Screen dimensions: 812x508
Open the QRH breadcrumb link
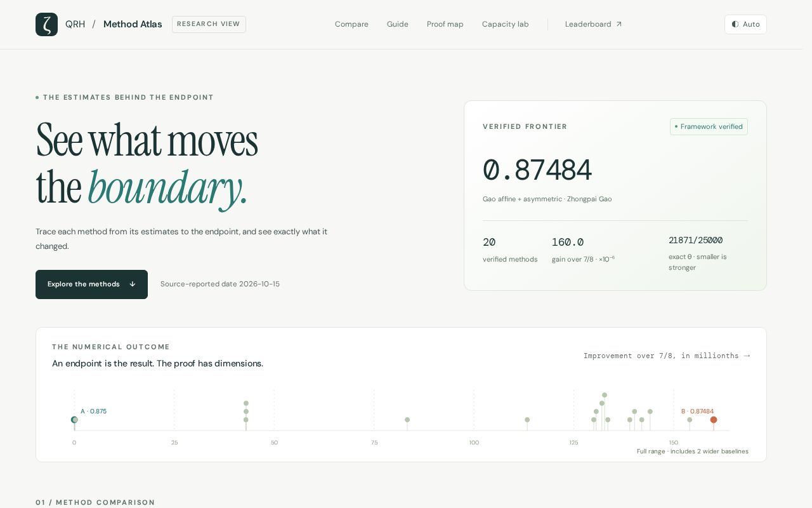tap(75, 24)
